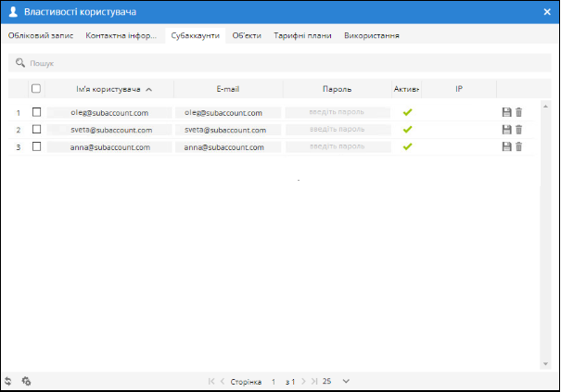Open the gear settings icon in footer

click(x=26, y=381)
